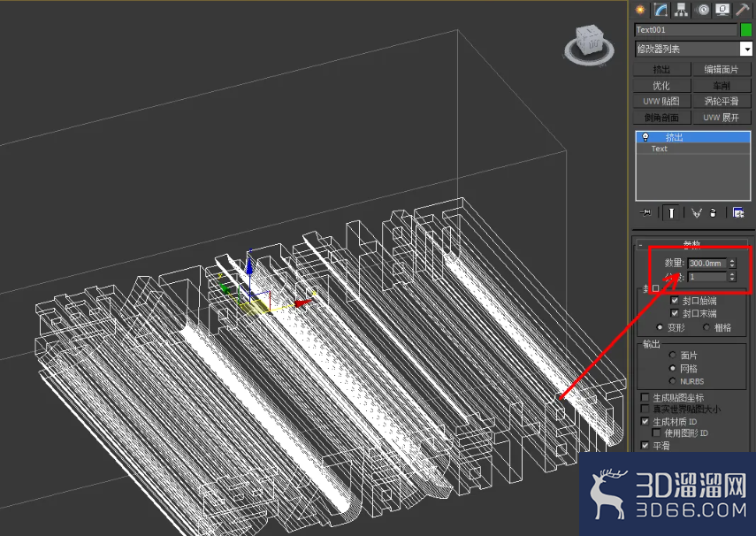Click the 分段 value field
Viewport: 756px width, 536px height.
[x=707, y=277]
